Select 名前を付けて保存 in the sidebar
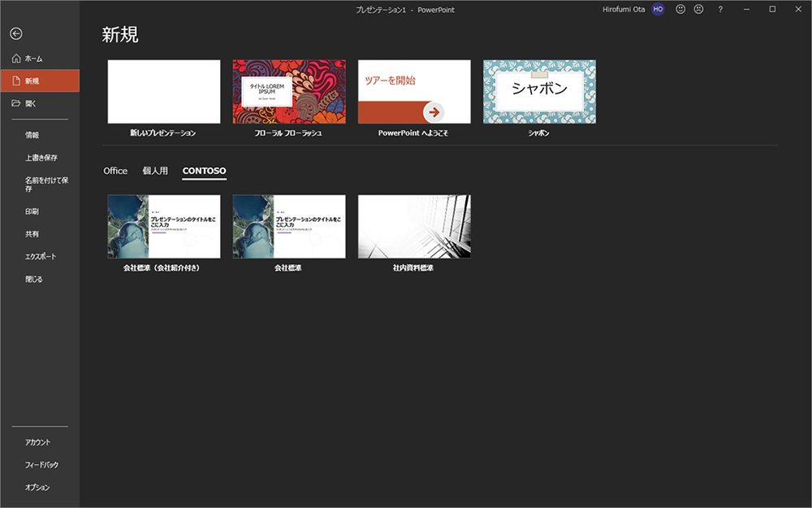 pos(46,184)
